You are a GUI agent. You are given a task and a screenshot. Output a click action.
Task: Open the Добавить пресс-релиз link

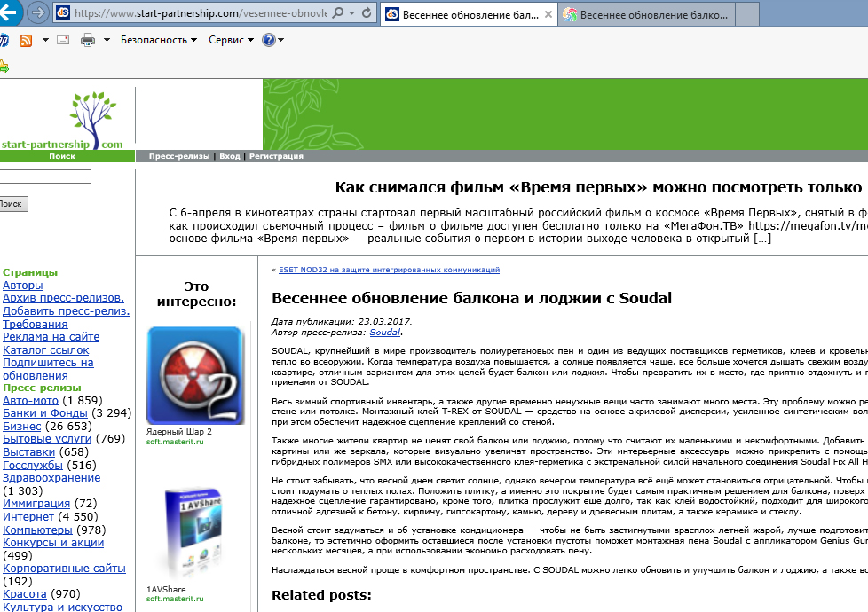point(67,311)
